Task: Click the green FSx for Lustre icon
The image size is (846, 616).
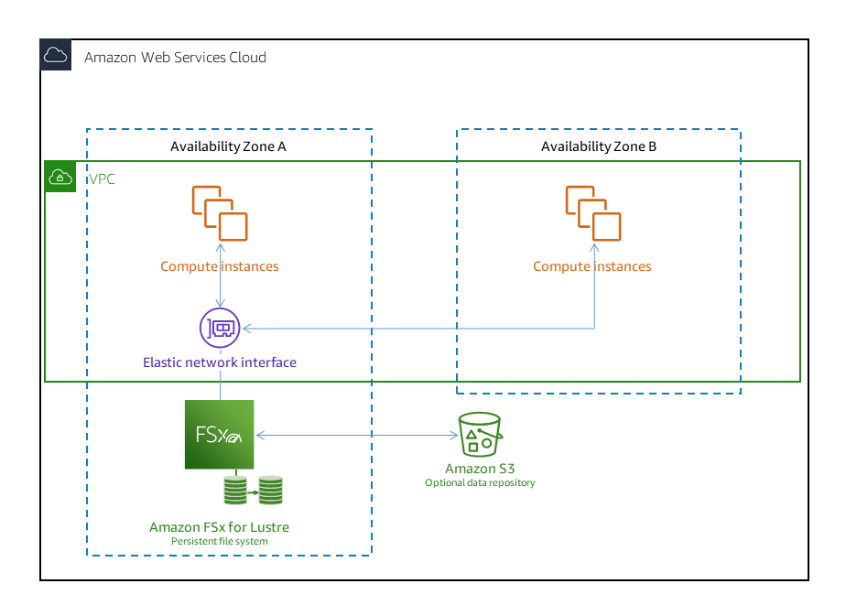Action: 219,435
